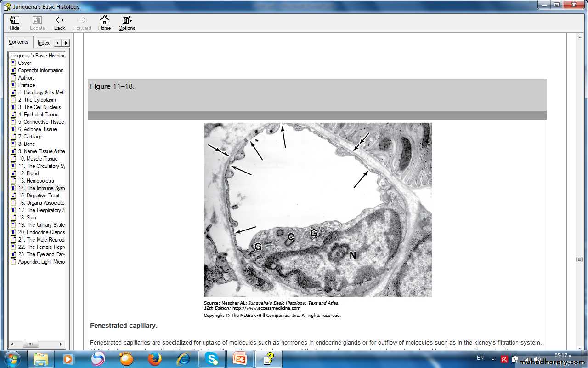Open Firefox from the taskbar

(155, 359)
